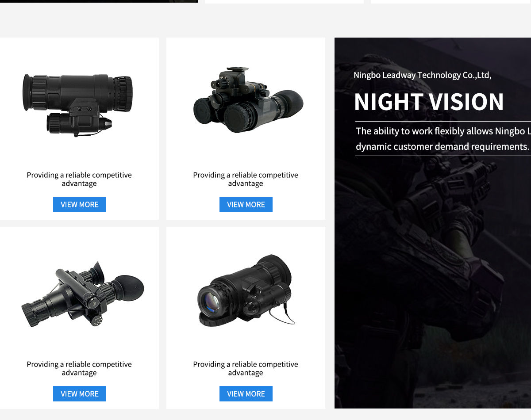Click the caption below the lanyard monocular
This screenshot has width=531, height=420.
point(246,368)
